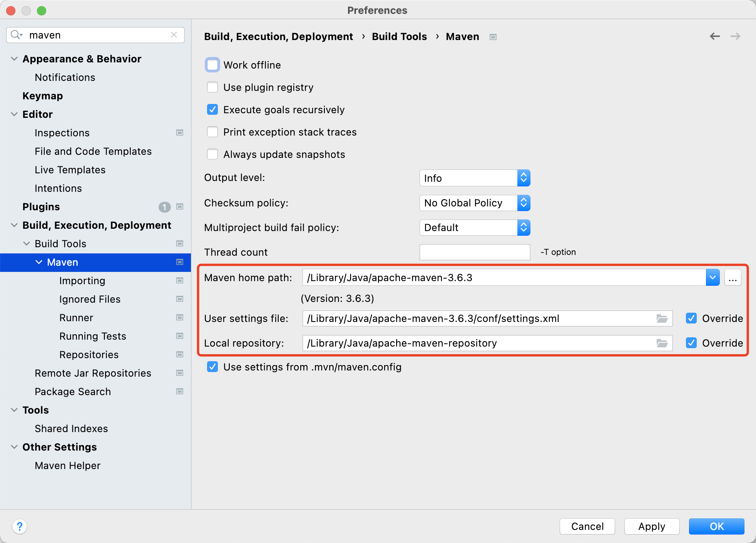Click the Thread count input field
The height and width of the screenshot is (543, 756).
point(475,252)
